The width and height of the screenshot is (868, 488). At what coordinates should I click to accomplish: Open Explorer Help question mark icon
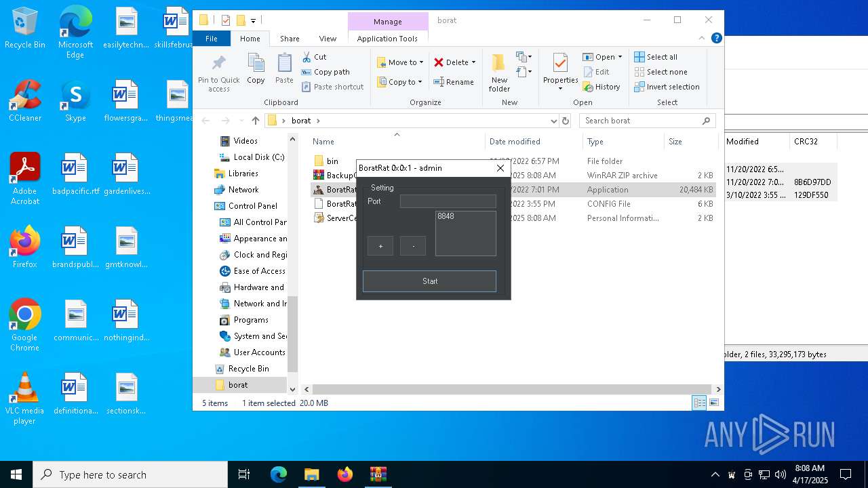pyautogui.click(x=716, y=39)
